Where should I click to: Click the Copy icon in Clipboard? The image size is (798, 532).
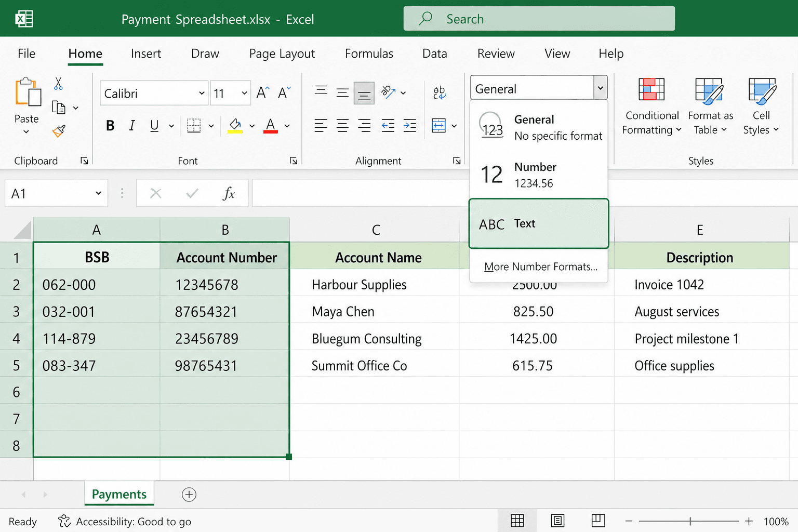coord(59,108)
